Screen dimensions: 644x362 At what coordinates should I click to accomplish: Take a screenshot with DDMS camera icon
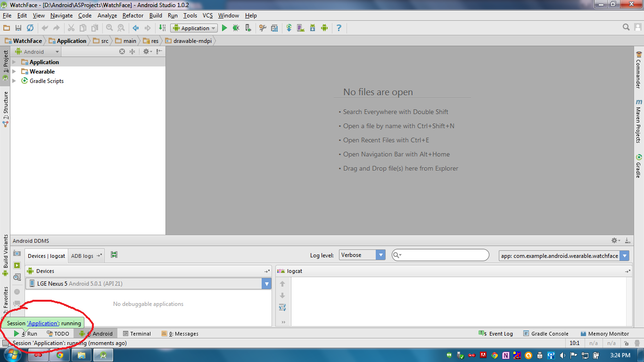click(17, 254)
